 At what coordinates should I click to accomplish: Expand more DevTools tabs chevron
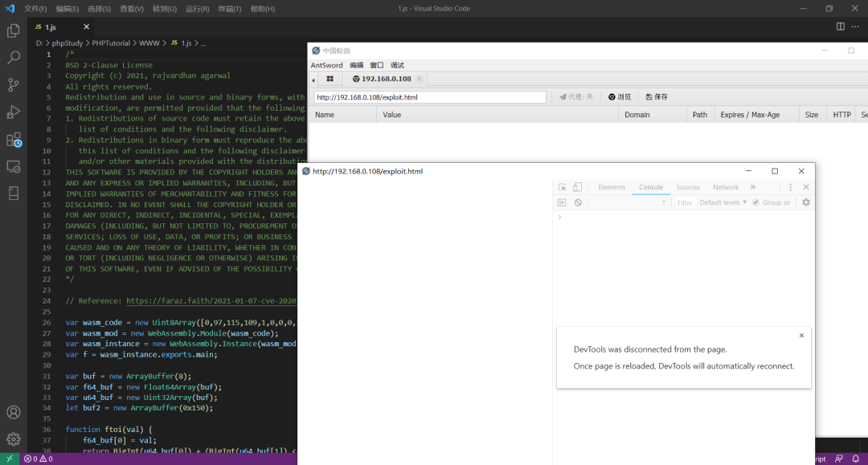753,187
